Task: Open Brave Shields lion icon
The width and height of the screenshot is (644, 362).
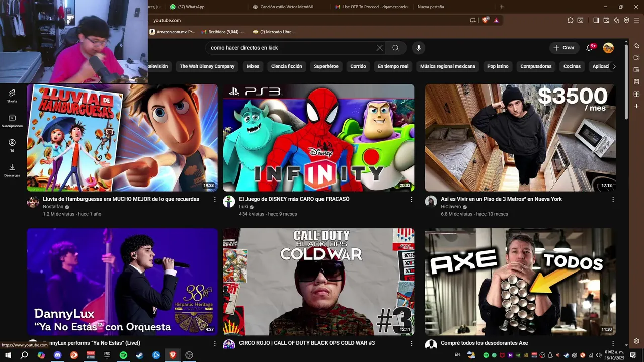Action: pyautogui.click(x=486, y=20)
